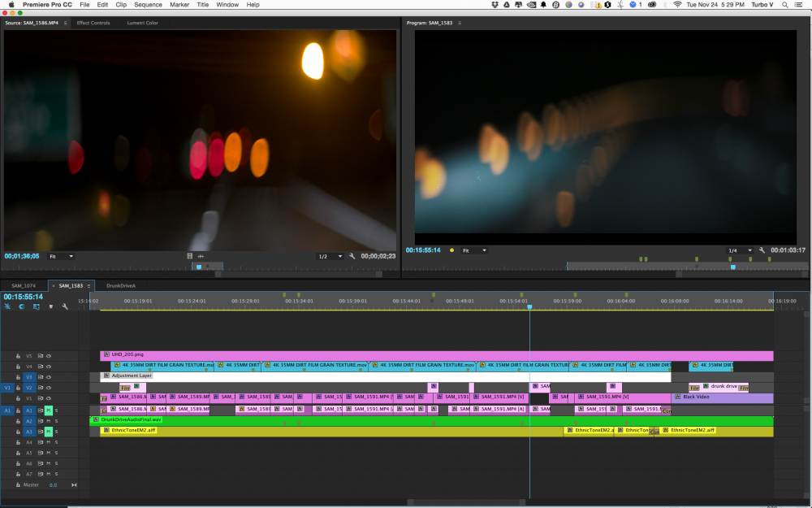Viewport: 812px width, 508px height.
Task: Switch to the DrunkDriveA sequence tab
Action: click(121, 286)
